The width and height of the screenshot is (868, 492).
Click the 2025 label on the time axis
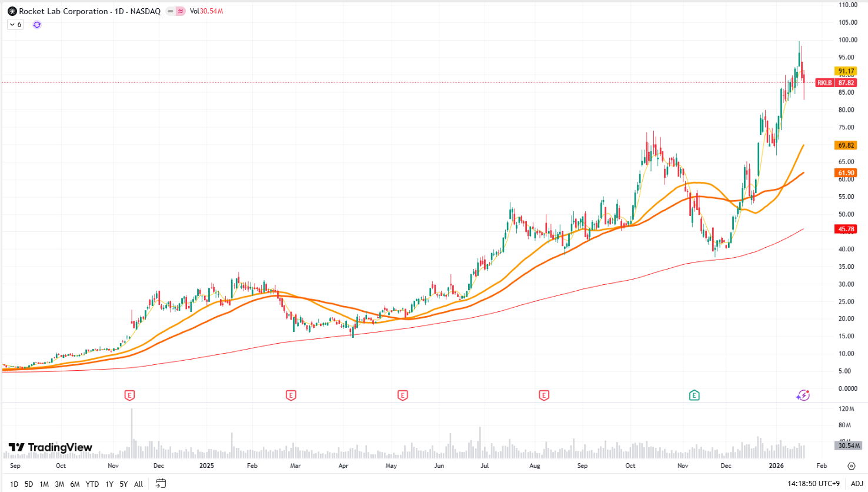(x=206, y=466)
